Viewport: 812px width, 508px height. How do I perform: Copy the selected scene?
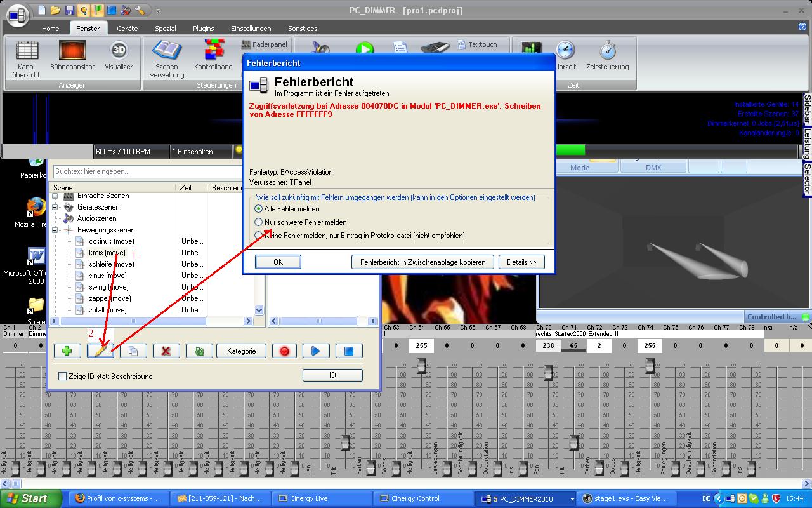point(133,351)
